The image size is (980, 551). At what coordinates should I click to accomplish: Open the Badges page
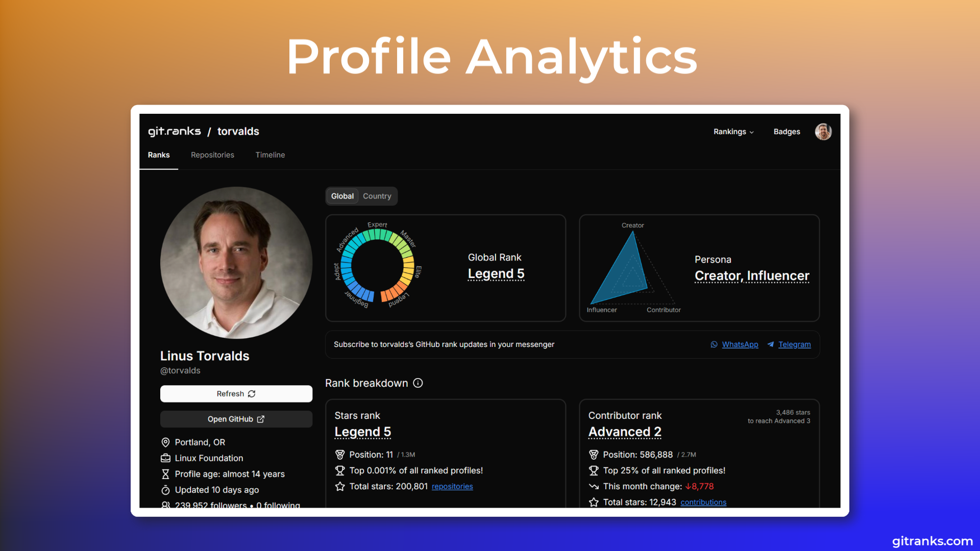point(787,132)
